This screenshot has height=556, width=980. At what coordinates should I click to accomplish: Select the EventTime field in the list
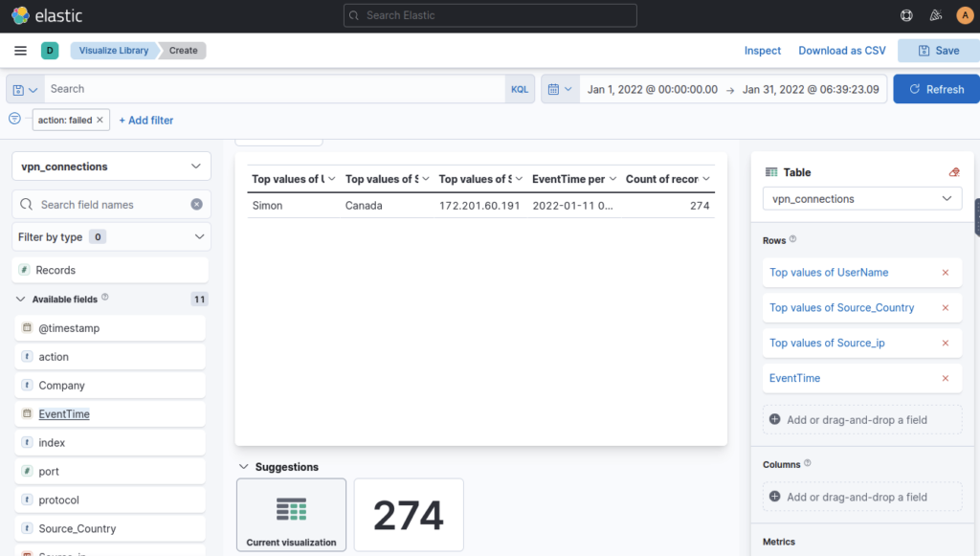[110, 413]
